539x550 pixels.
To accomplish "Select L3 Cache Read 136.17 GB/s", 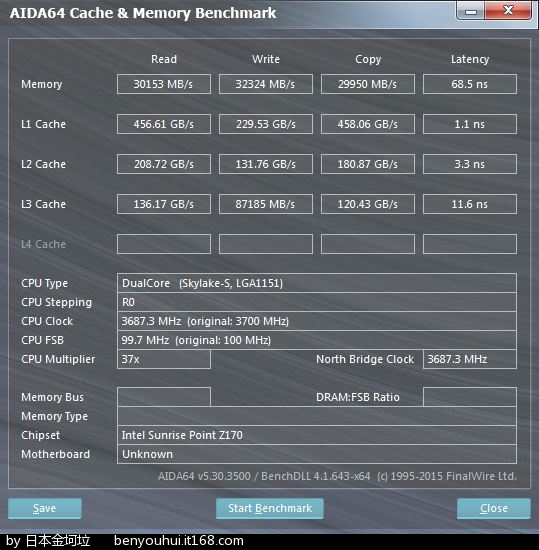I will [164, 204].
